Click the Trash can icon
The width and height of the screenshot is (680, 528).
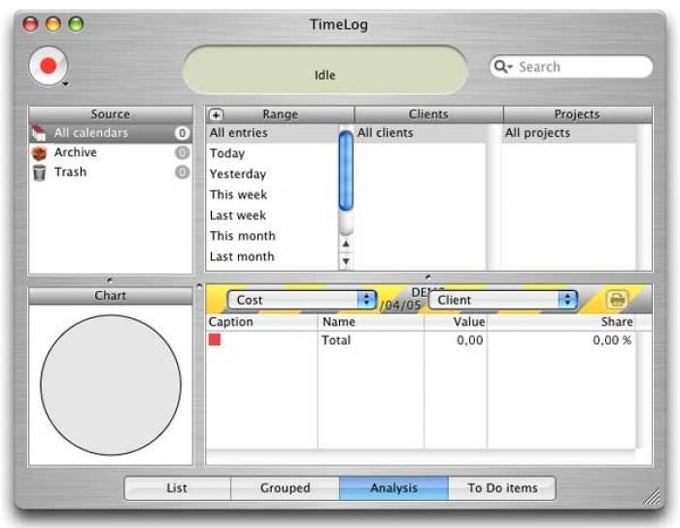tap(39, 173)
